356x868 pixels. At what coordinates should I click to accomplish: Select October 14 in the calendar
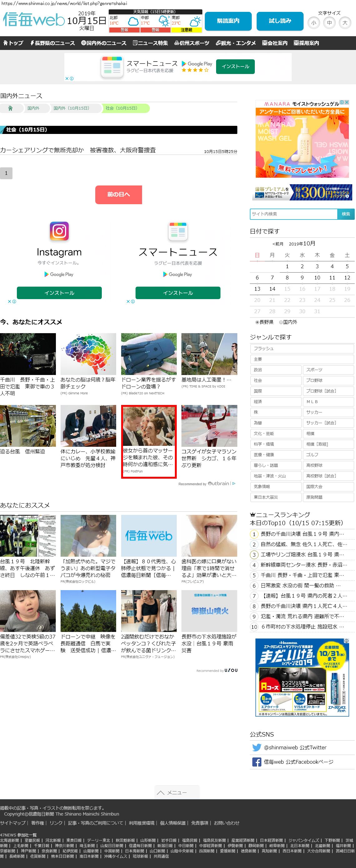[272, 289]
